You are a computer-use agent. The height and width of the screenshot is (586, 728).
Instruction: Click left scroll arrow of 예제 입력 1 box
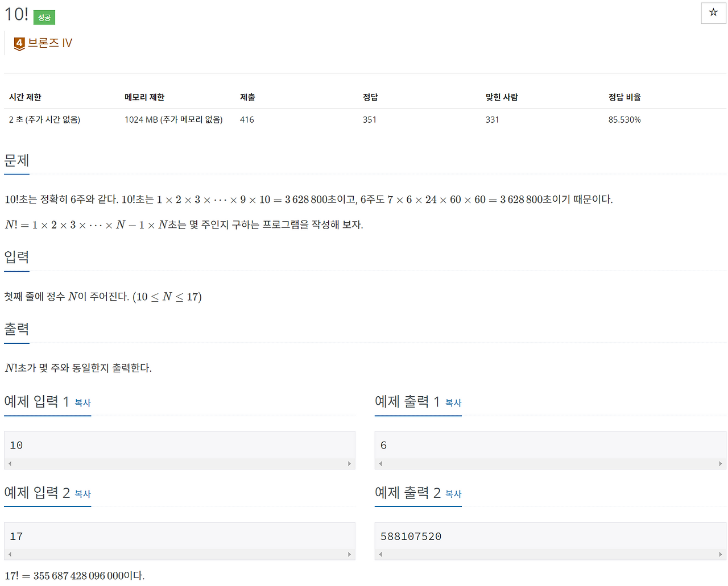(10, 463)
